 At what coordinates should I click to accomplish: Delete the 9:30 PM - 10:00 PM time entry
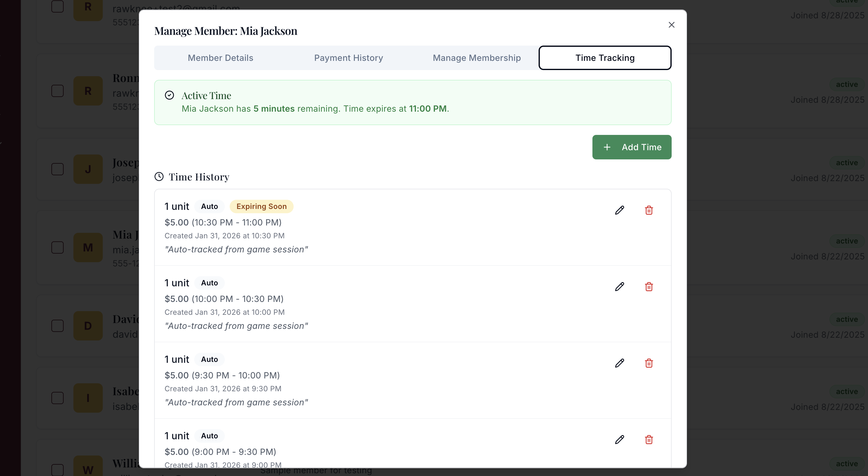[649, 363]
